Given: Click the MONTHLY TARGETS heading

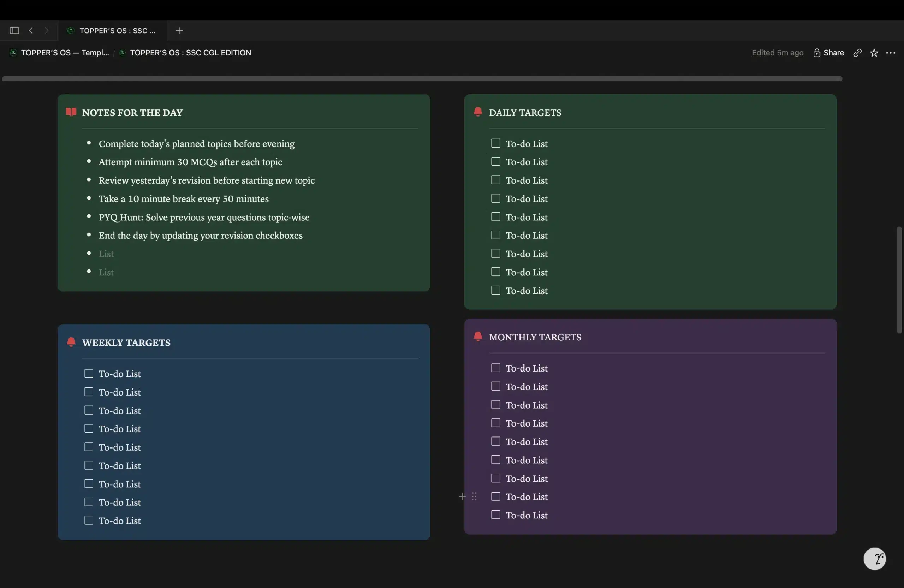Looking at the screenshot, I should pyautogui.click(x=535, y=337).
